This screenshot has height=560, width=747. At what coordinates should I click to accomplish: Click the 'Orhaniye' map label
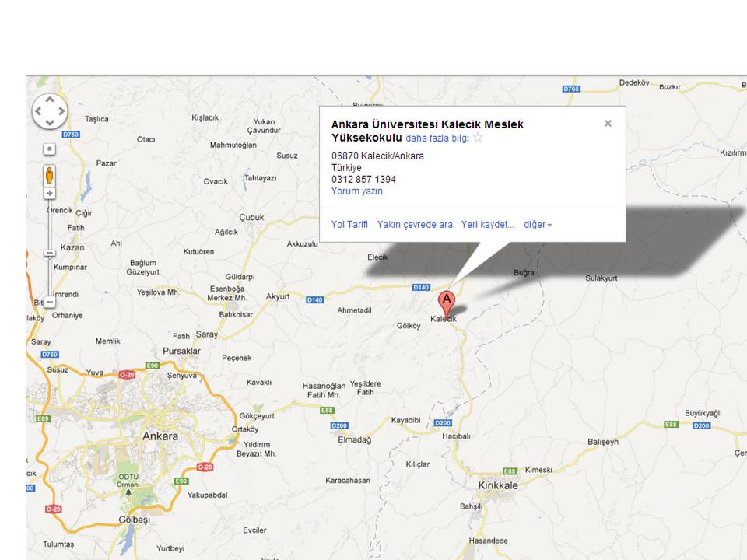click(x=67, y=315)
